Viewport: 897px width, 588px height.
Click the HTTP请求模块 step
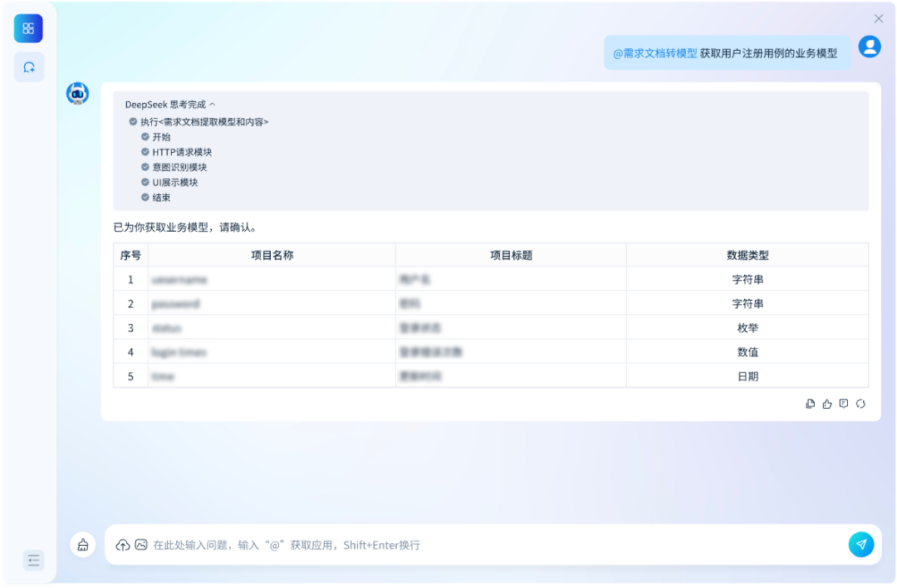[182, 152]
